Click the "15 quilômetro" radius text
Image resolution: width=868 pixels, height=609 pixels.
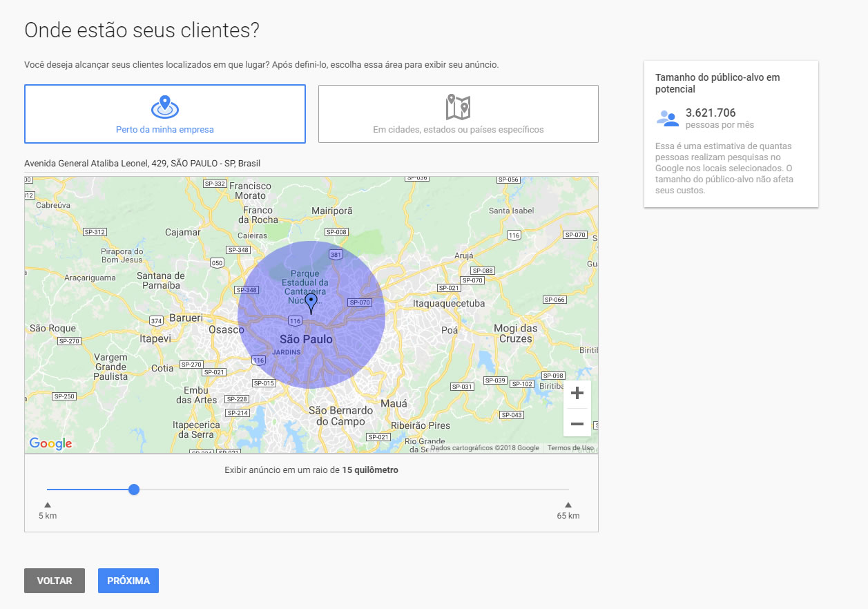(370, 470)
